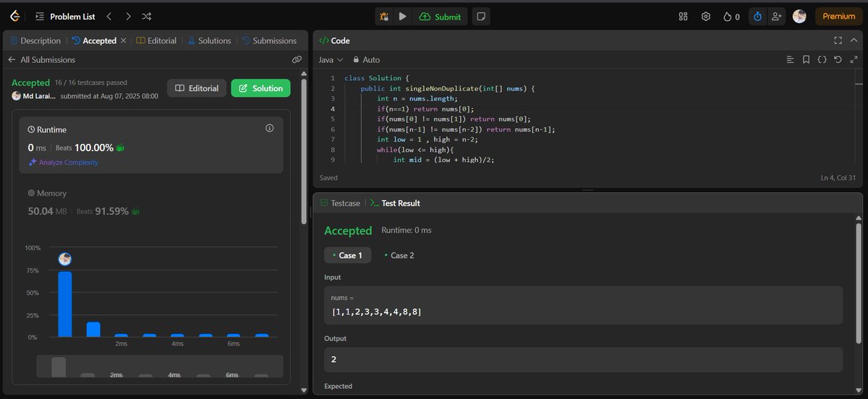Select the Case 2 result
The width and height of the screenshot is (868, 399).
(399, 255)
